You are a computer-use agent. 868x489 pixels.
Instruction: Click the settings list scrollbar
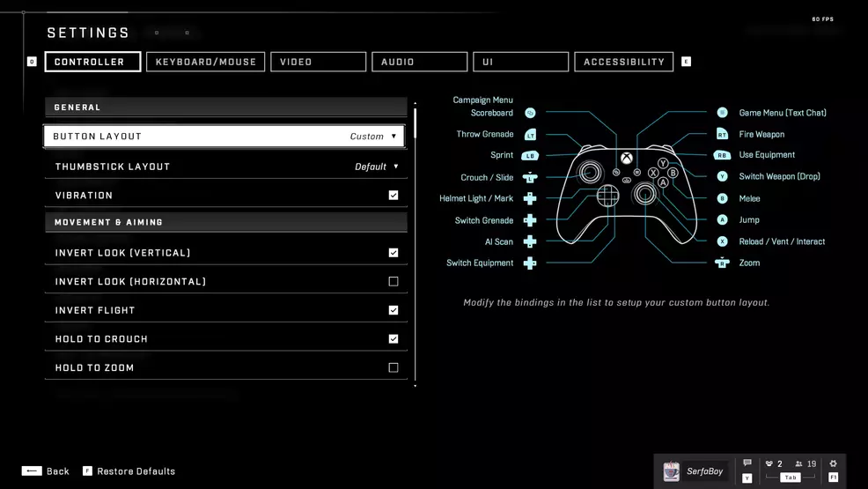point(415,123)
